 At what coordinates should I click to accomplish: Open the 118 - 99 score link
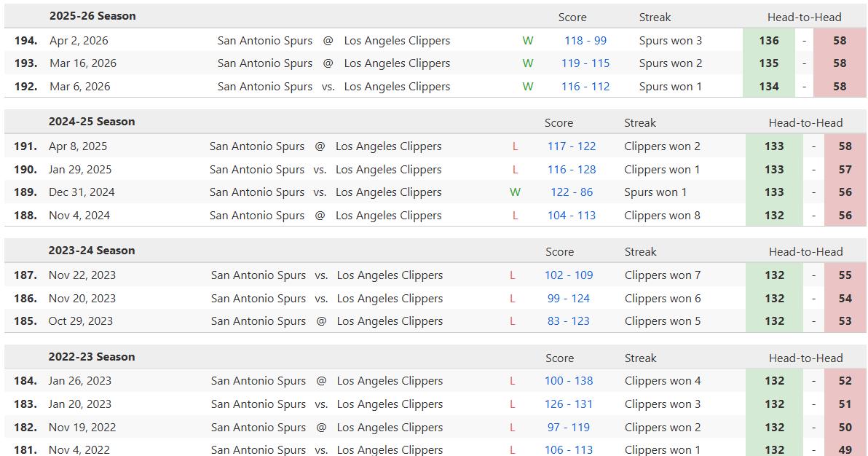(x=585, y=41)
